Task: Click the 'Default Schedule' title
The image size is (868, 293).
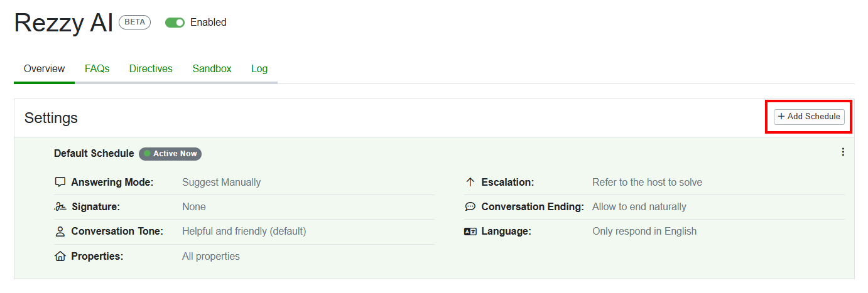Action: (x=94, y=154)
